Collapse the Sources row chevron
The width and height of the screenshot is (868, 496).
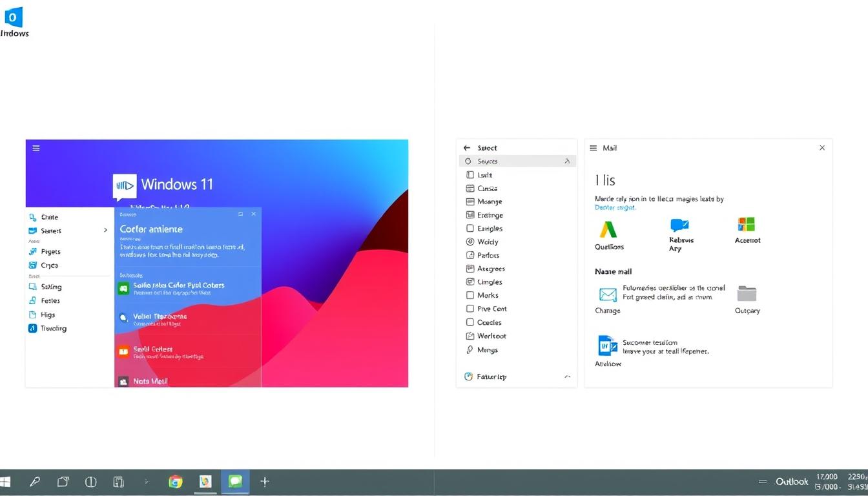pyautogui.click(x=568, y=161)
